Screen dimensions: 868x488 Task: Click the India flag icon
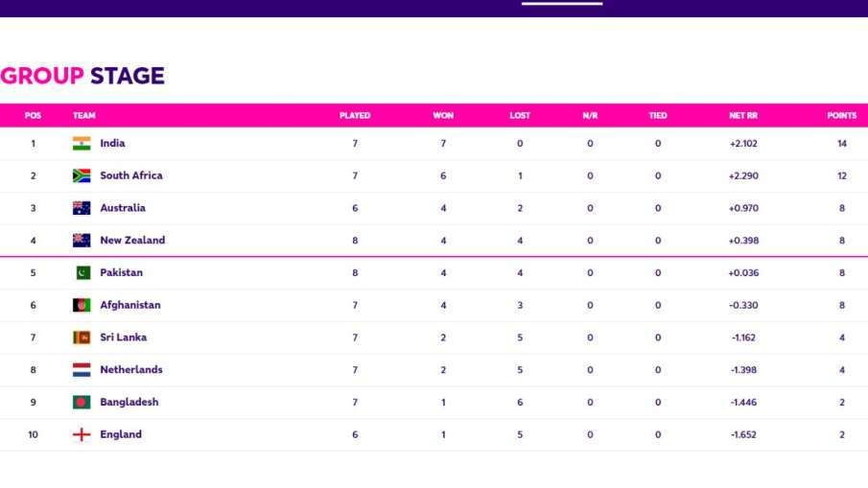tap(82, 144)
